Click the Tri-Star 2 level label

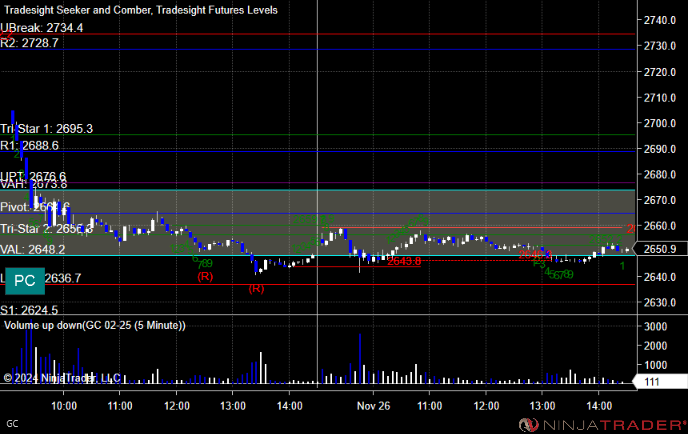pos(47,229)
